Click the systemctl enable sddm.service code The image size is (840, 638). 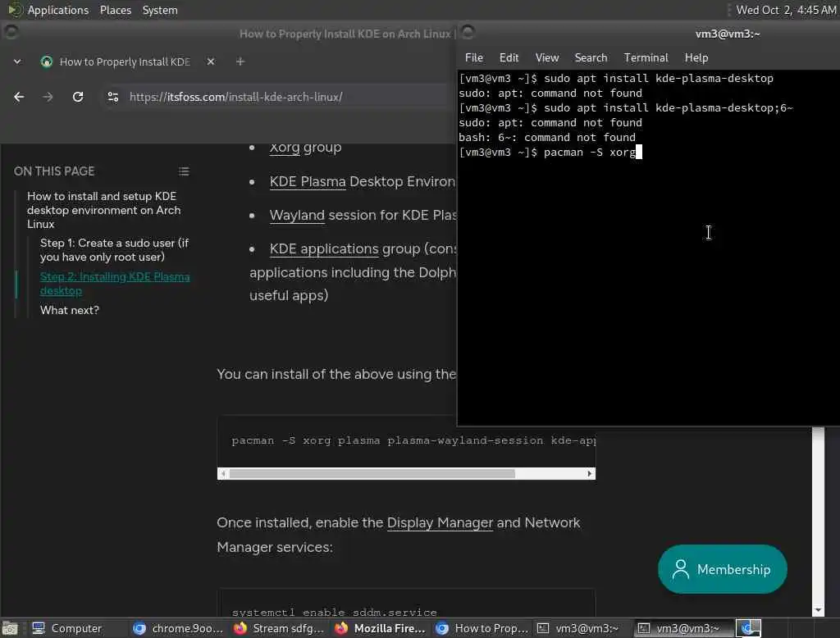pyautogui.click(x=335, y=612)
